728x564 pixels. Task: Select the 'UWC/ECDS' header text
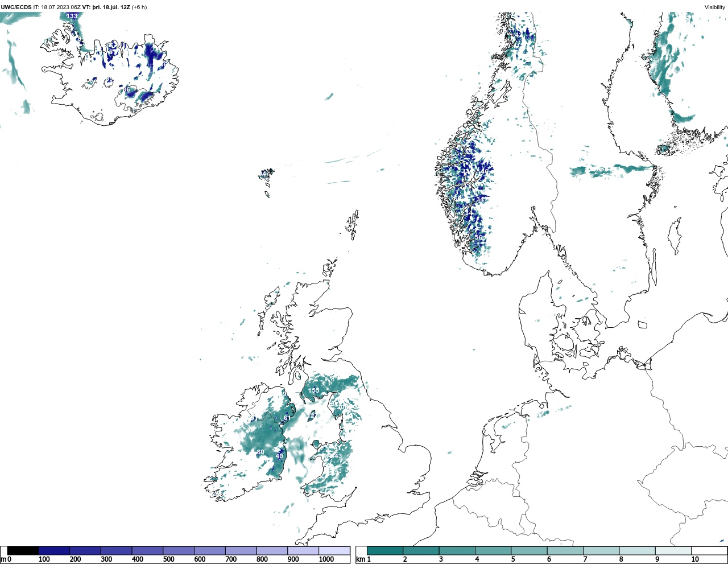15,7
